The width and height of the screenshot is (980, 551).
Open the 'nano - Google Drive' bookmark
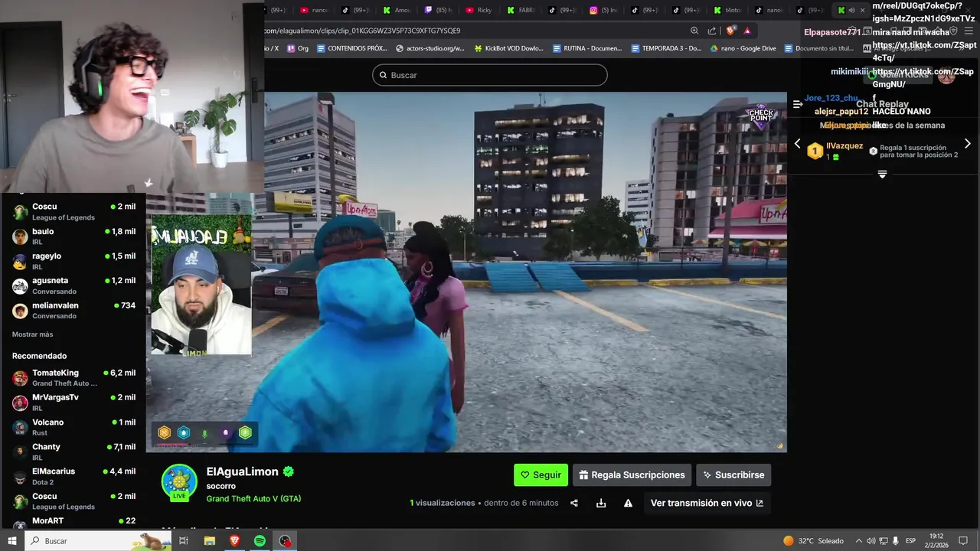pos(743,48)
